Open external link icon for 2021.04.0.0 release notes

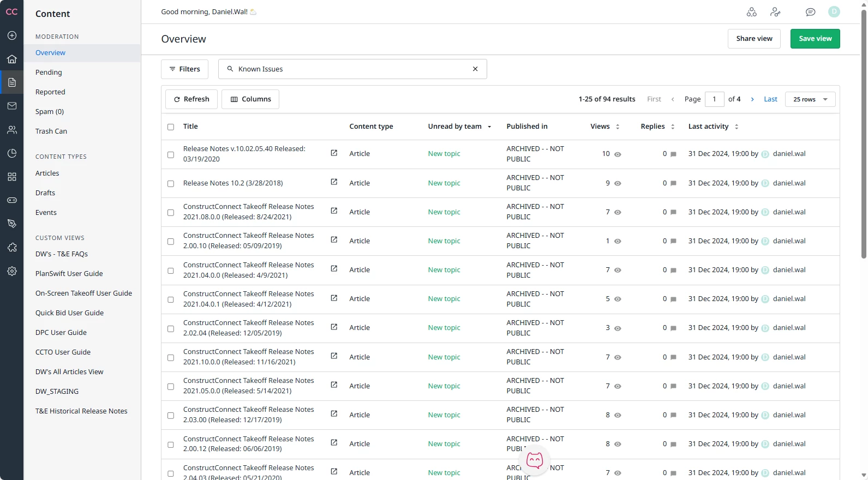click(x=334, y=269)
